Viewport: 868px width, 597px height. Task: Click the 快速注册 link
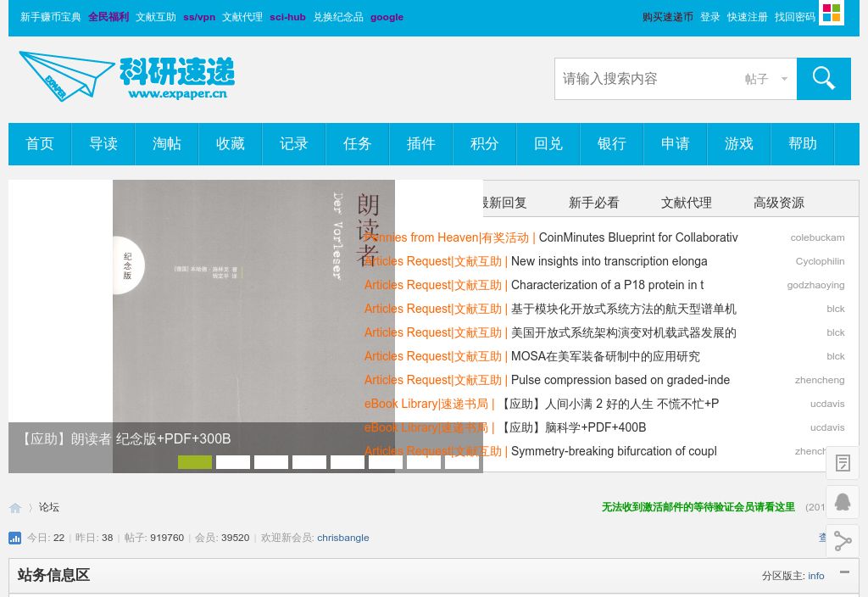tap(748, 17)
